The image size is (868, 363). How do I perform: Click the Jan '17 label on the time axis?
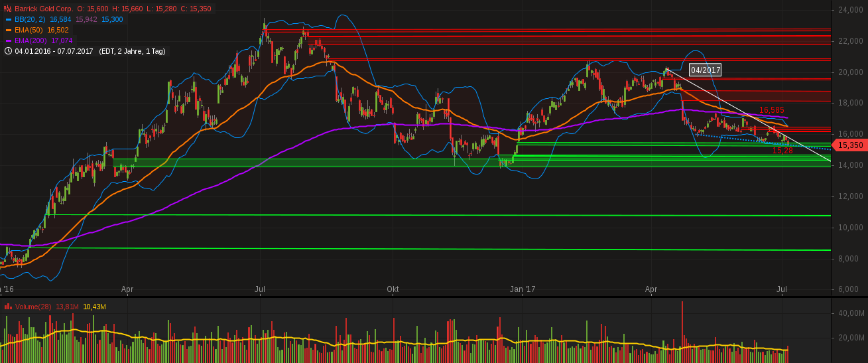pos(523,289)
